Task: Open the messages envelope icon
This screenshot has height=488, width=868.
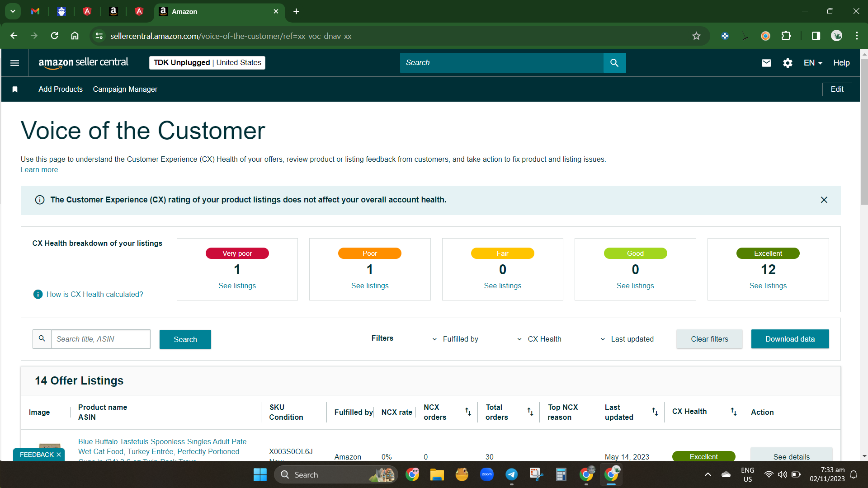Action: [766, 63]
